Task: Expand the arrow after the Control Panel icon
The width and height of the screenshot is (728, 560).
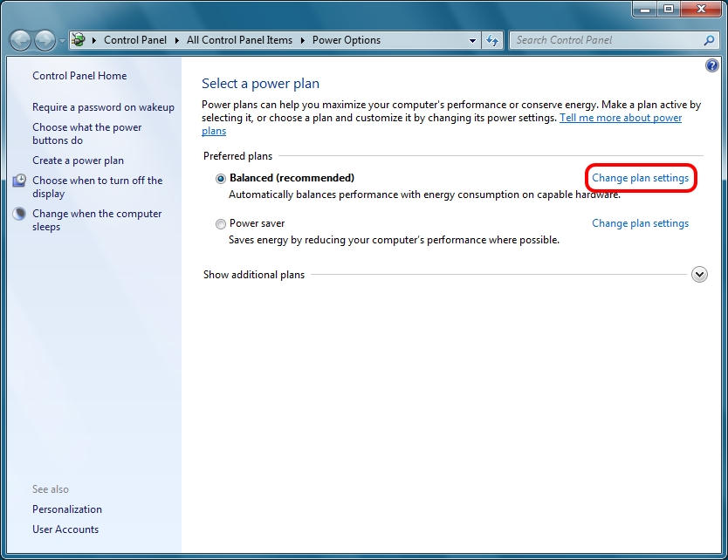Action: (94, 40)
